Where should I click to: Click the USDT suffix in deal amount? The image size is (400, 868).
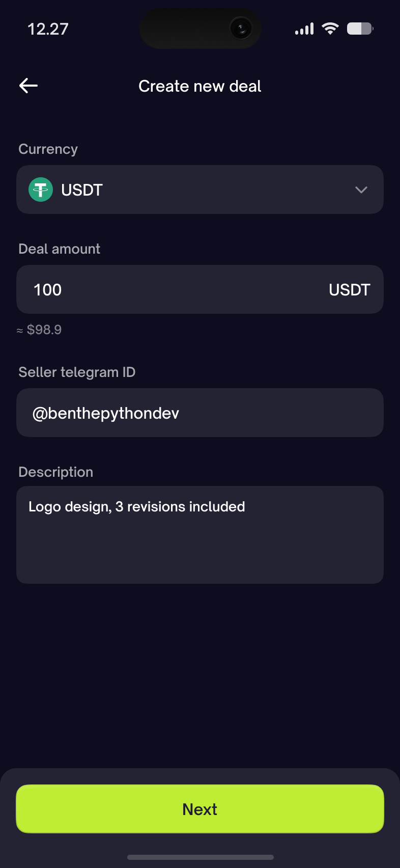coord(349,289)
